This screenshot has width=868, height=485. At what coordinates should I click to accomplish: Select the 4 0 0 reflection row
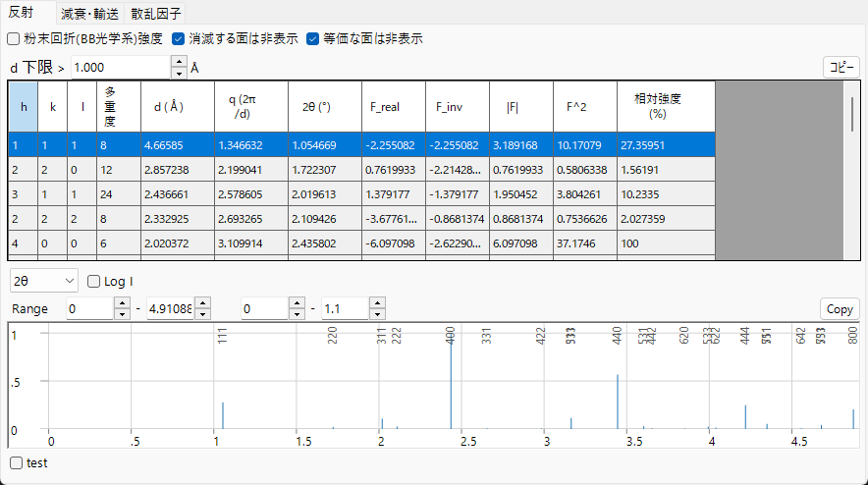(x=361, y=243)
